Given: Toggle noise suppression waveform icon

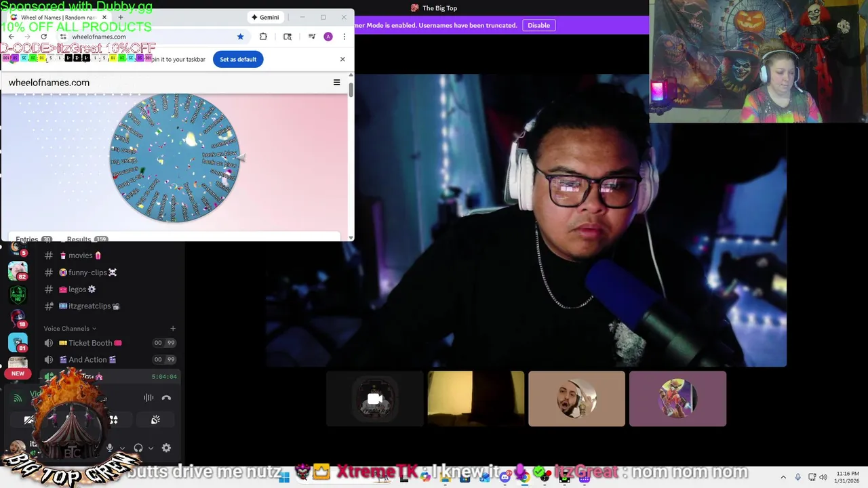Looking at the screenshot, I should coord(149,398).
